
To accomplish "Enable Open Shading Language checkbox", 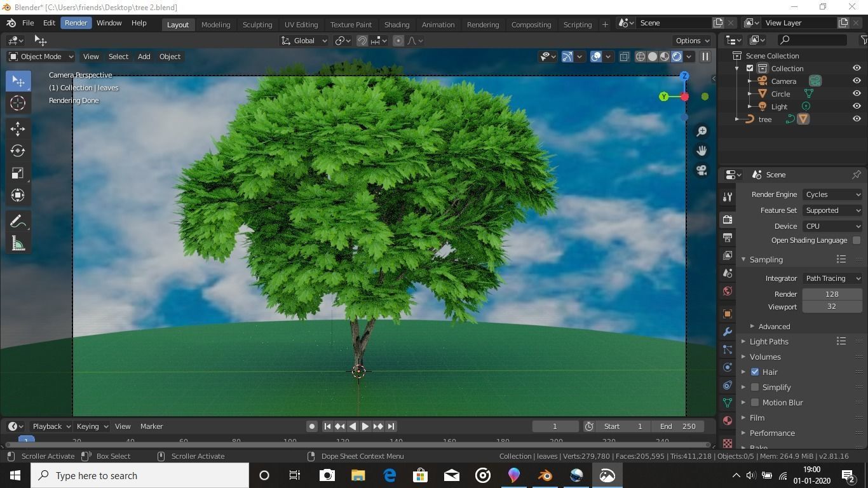I will point(857,240).
